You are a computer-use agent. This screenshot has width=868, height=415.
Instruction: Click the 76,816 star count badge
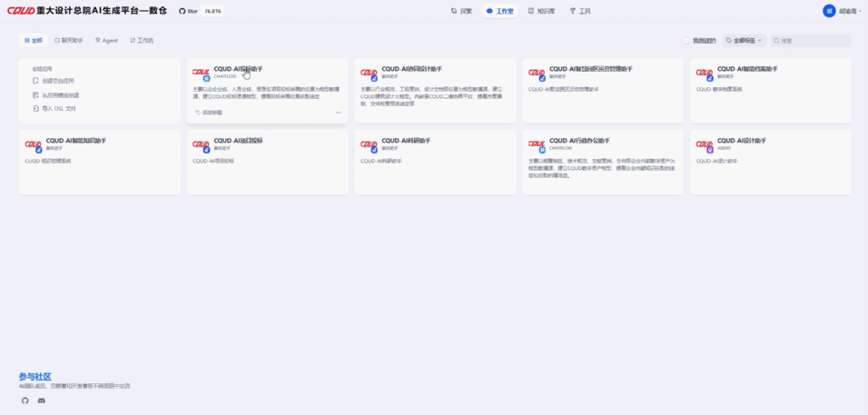[x=212, y=11]
